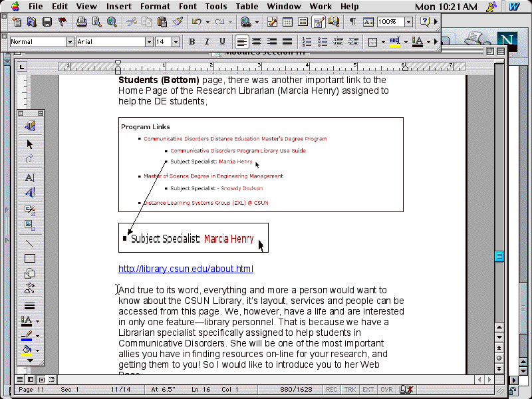This screenshot has width=532, height=399.
Task: Click the Office Assistant help icon
Action: pyautogui.click(x=425, y=22)
